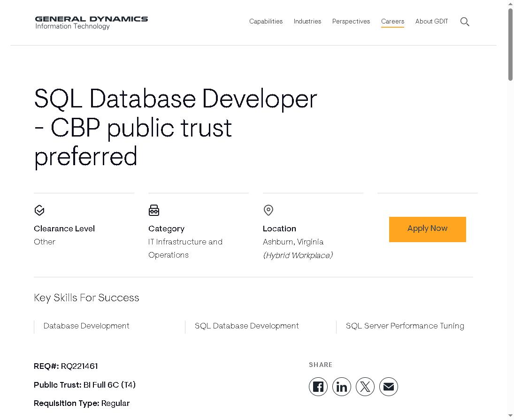The height and width of the screenshot is (420, 514).
Task: Select the SQL Server Performance Tuning skill
Action: tap(405, 326)
